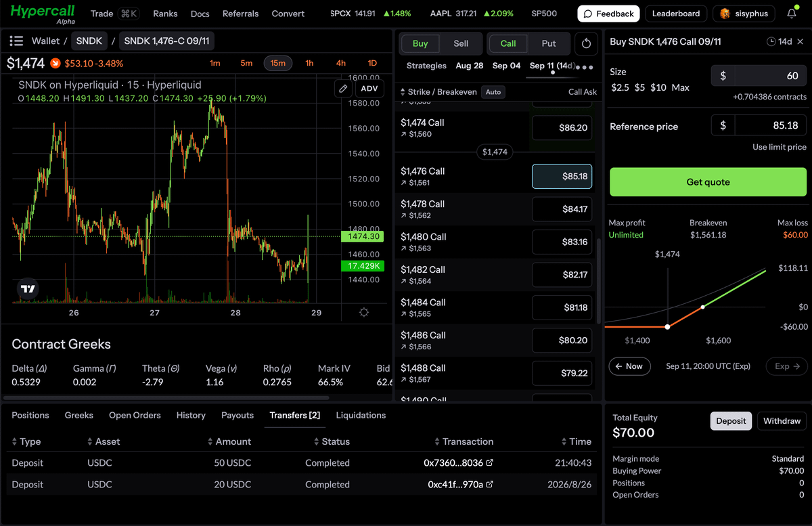Viewport: 812px width, 526px height.
Task: Switch to the Payouts tab
Action: point(238,415)
